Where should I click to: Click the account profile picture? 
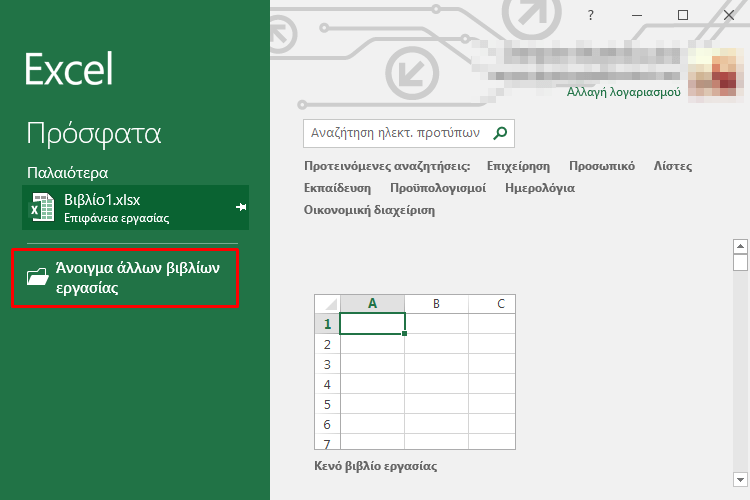[x=716, y=72]
